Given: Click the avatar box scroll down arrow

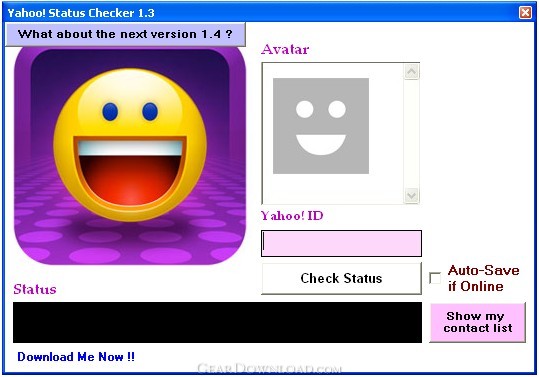Looking at the screenshot, I should pyautogui.click(x=411, y=196).
